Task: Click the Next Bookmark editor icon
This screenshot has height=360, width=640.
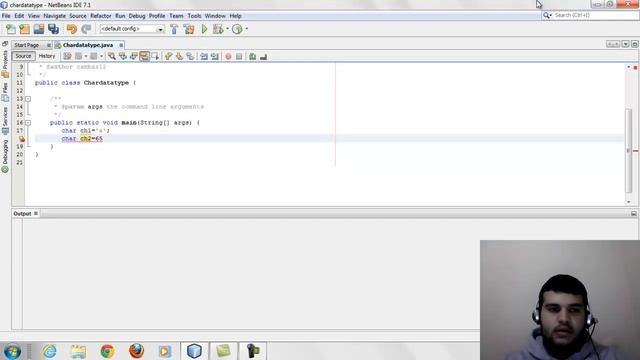Action: tap(179, 56)
